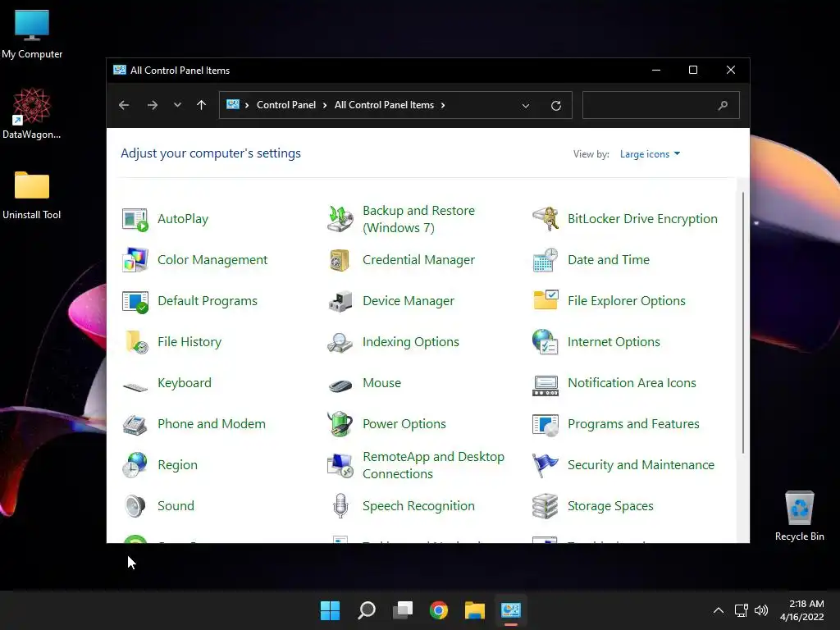The height and width of the screenshot is (630, 840).
Task: Click the Storage Spaces drives icon
Action: pos(546,506)
